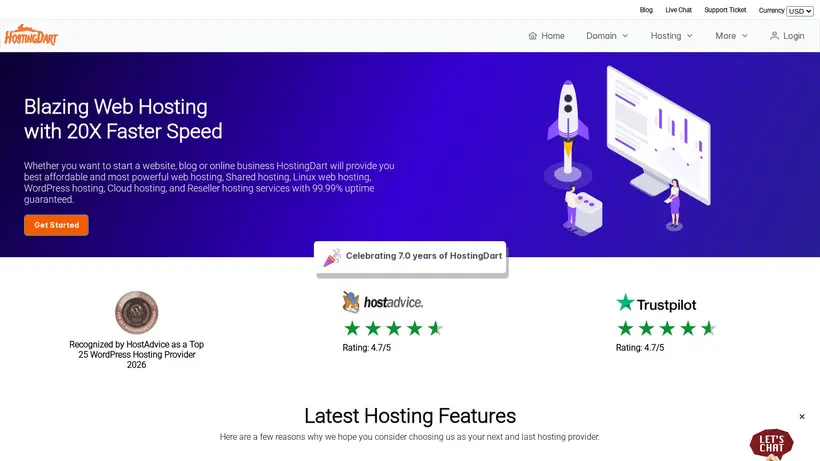Click the hostadvice logo
The image size is (820, 461).
coord(383,302)
